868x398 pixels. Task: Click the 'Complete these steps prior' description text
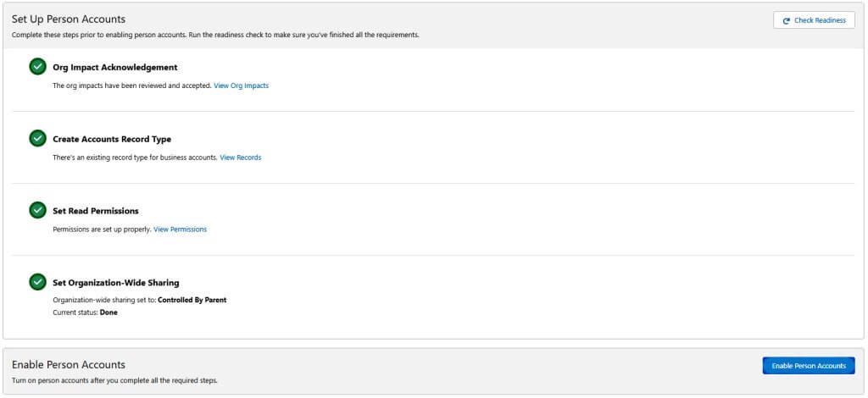[215, 35]
